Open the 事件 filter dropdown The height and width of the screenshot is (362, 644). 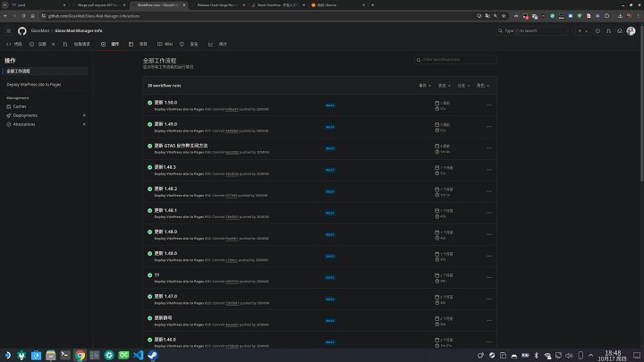423,85
